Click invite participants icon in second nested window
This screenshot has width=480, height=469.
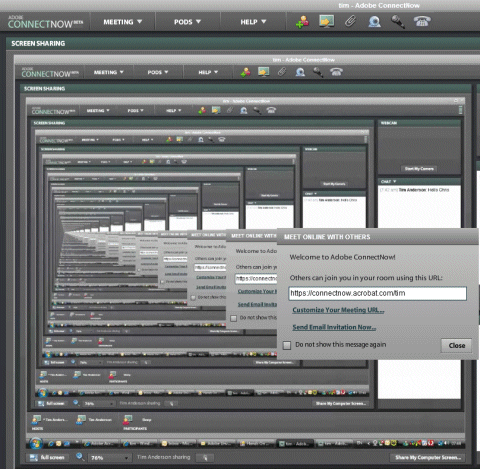[x=202, y=110]
